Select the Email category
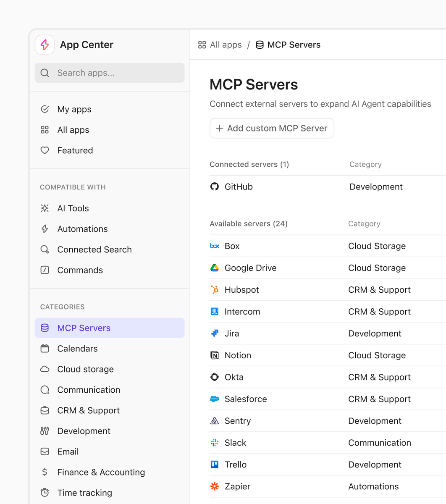This screenshot has height=504, width=446. pos(110,451)
